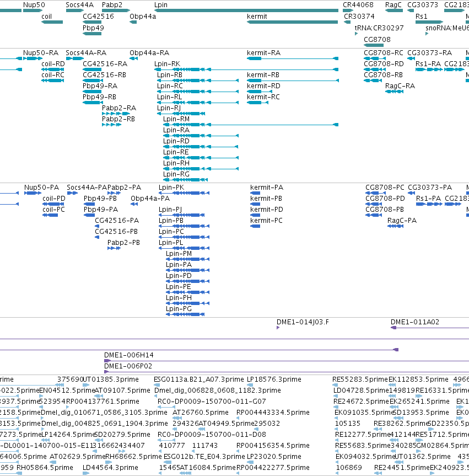Open the CR44068 gene label
The height and width of the screenshot is (476, 469).
coord(358,5)
